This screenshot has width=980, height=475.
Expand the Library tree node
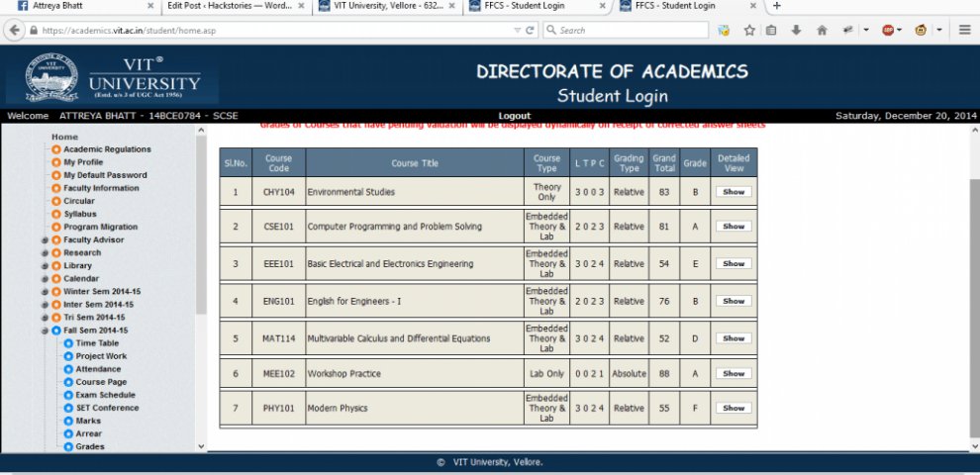[45, 265]
